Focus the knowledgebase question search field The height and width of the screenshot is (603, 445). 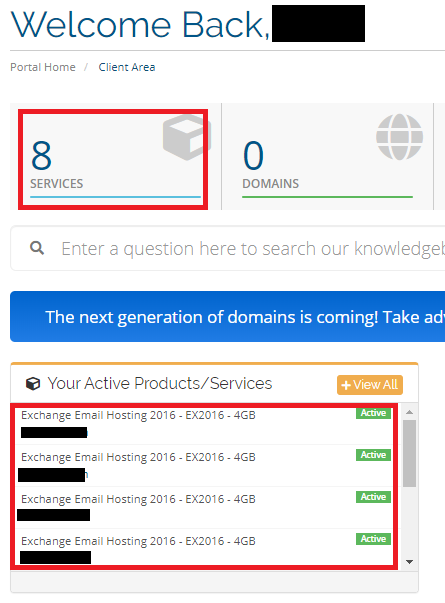click(x=228, y=248)
